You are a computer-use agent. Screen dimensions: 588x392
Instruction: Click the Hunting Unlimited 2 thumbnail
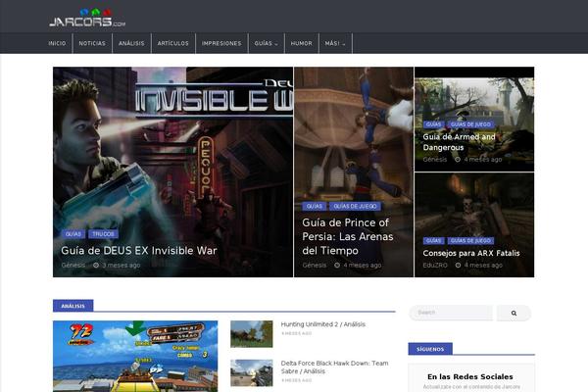click(x=252, y=334)
